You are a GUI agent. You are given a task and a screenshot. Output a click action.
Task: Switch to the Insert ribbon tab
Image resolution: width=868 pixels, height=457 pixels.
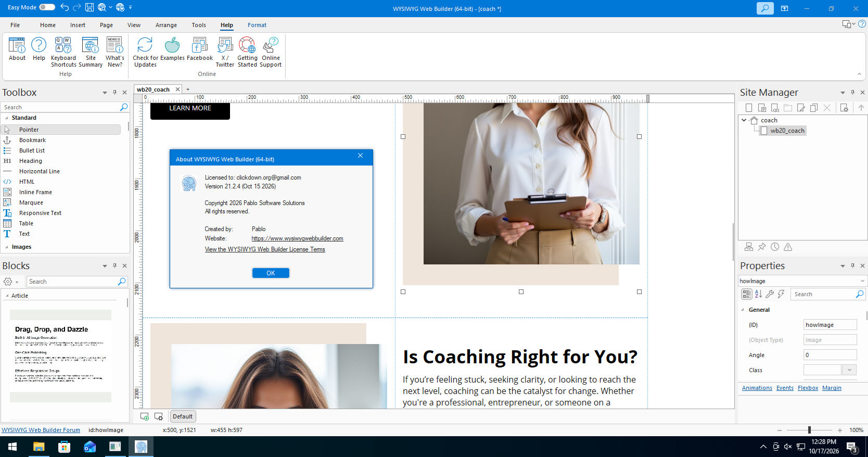(78, 25)
